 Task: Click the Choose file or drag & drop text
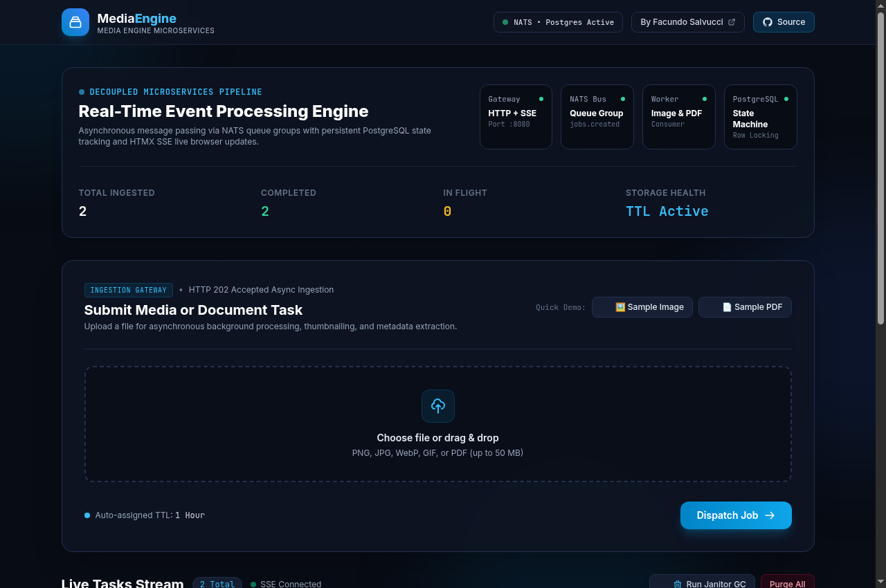click(438, 438)
